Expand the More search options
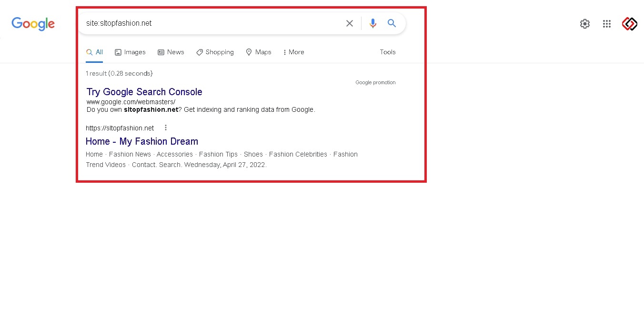644x315 pixels. click(294, 52)
